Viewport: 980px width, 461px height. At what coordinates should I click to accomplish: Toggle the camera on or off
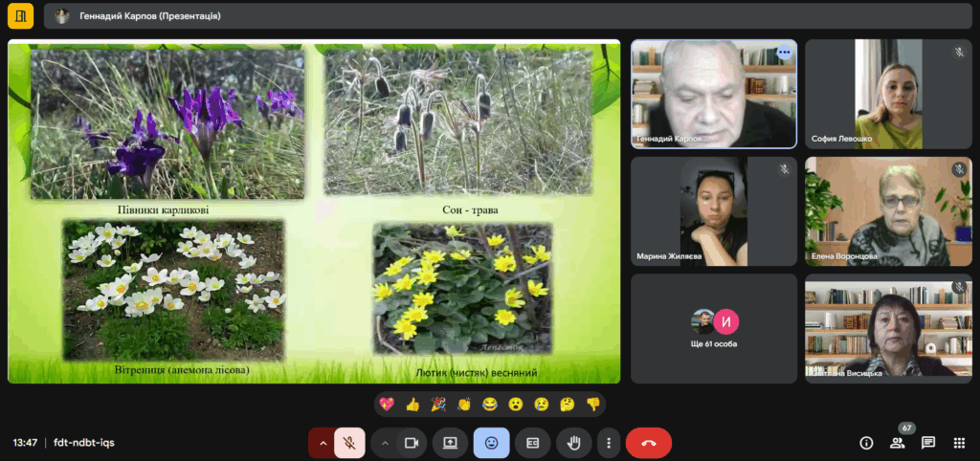click(x=412, y=443)
